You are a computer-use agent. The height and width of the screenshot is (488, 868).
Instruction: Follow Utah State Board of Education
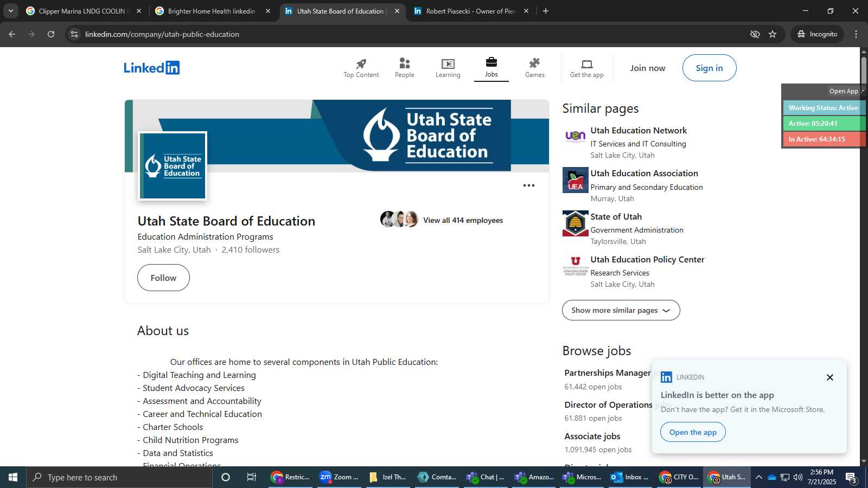163,278
